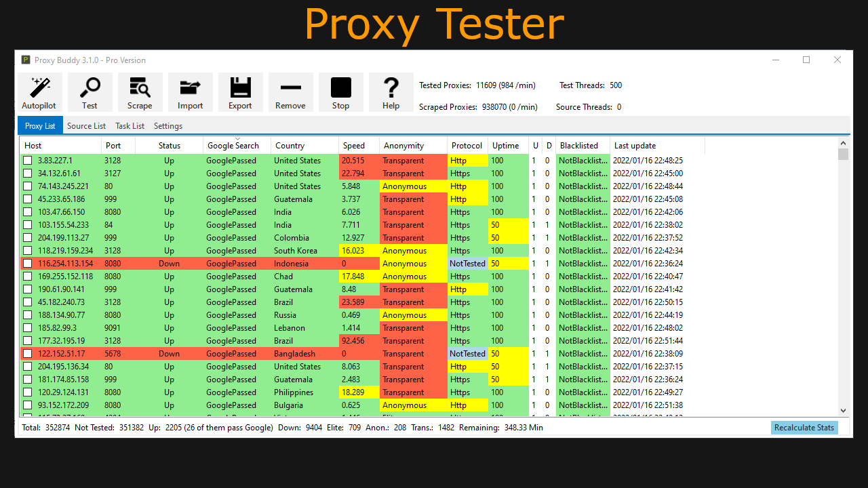Open the Settings tab
This screenshot has height=488, width=868.
point(167,125)
